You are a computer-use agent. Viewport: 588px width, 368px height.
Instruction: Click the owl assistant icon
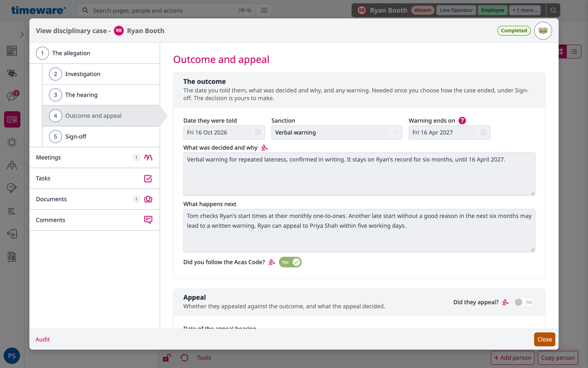click(x=543, y=31)
